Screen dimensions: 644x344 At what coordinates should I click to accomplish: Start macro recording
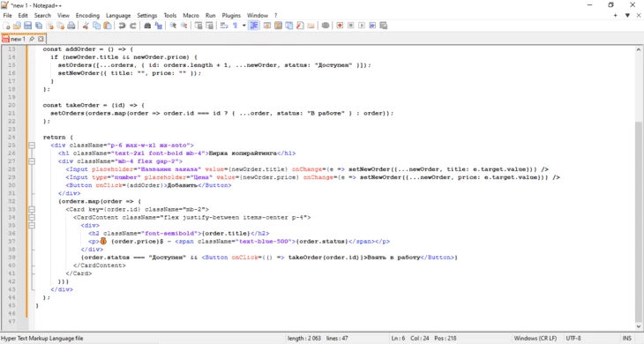(x=340, y=26)
